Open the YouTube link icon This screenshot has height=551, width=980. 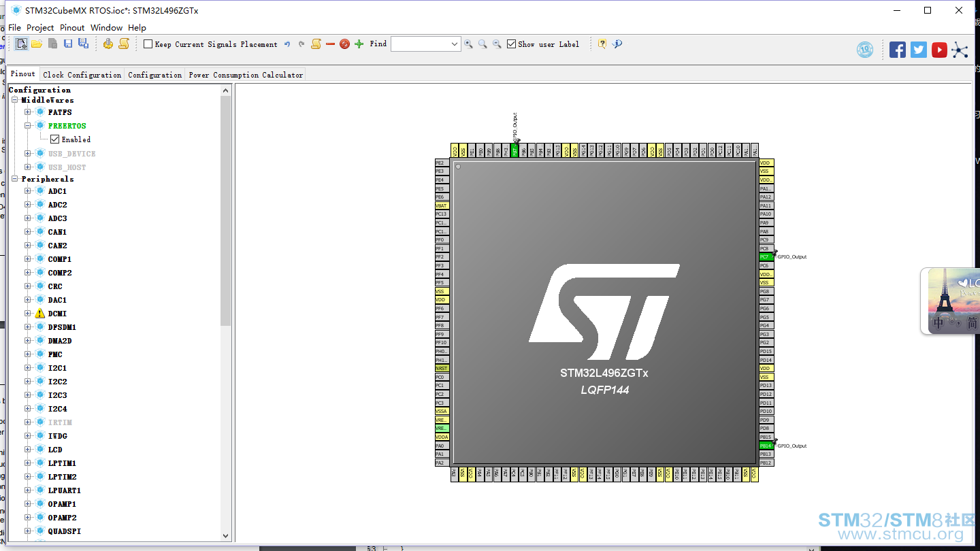940,50
